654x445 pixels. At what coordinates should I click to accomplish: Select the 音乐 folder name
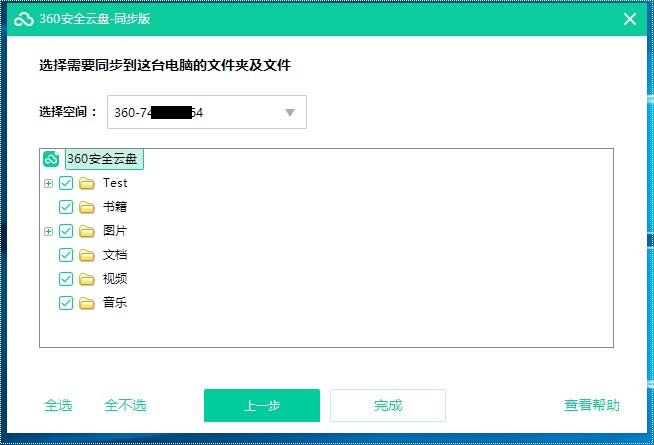coord(115,303)
